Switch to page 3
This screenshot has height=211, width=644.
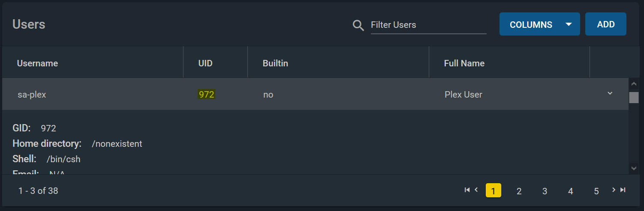coord(545,191)
